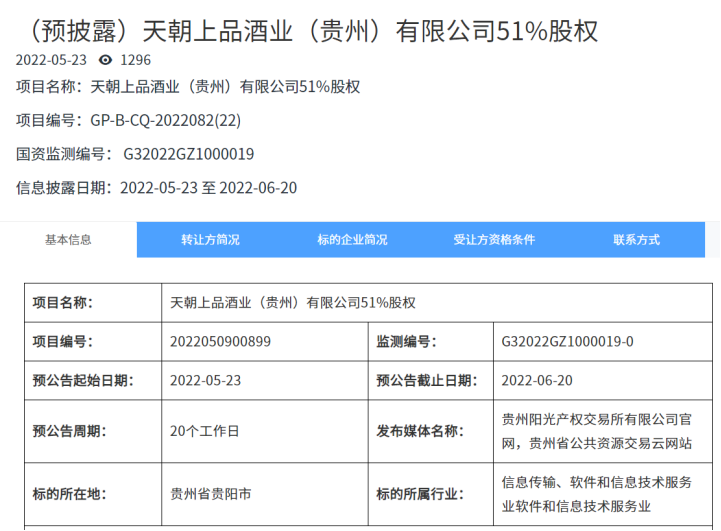The image size is (721, 531).
Task: Select table project number 2022050900899
Action: point(221,341)
